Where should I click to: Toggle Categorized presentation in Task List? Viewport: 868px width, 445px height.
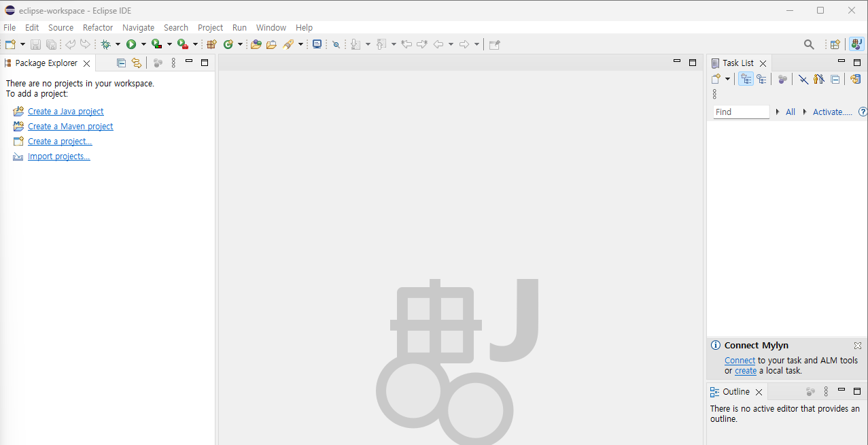click(x=746, y=79)
